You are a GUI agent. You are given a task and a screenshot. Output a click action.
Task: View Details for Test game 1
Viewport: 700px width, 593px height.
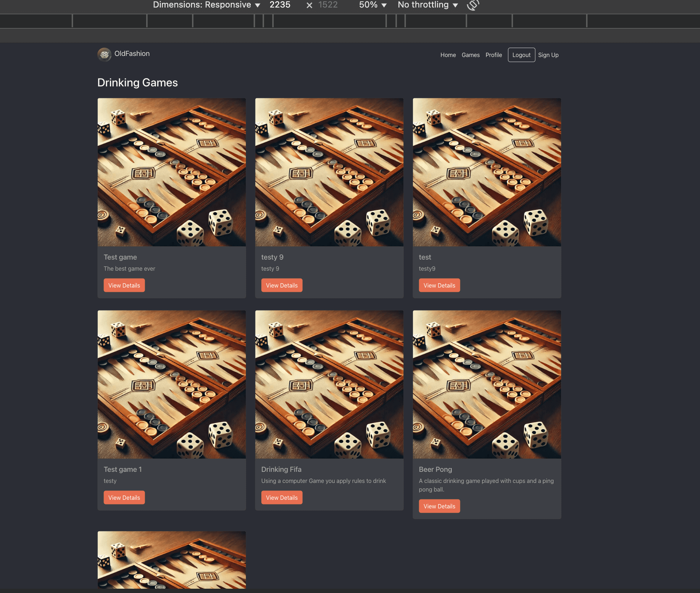pyautogui.click(x=124, y=498)
